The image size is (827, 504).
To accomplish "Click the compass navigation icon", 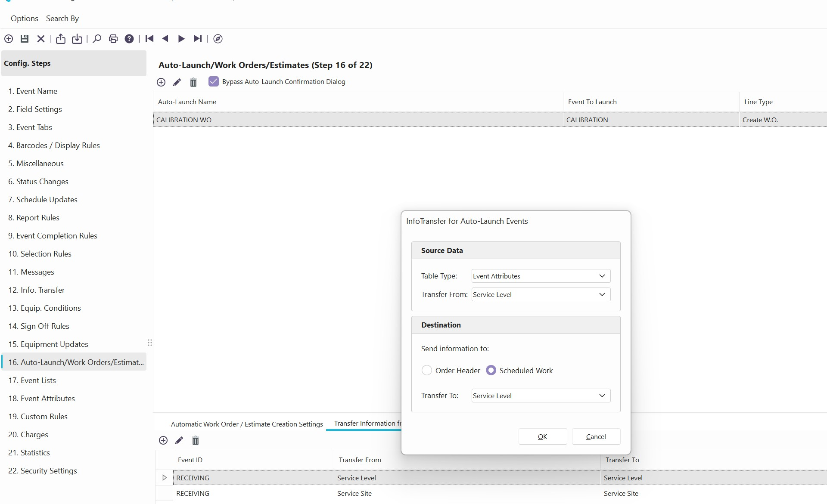I will point(218,39).
